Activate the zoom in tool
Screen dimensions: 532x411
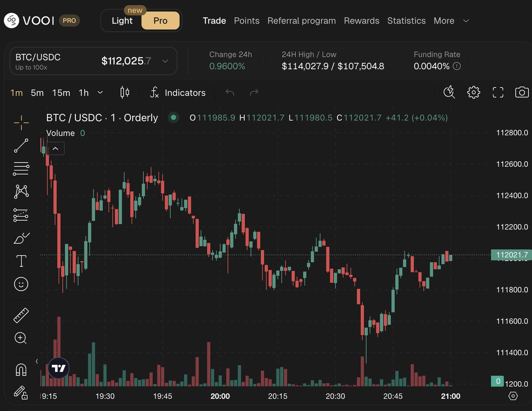(21, 338)
